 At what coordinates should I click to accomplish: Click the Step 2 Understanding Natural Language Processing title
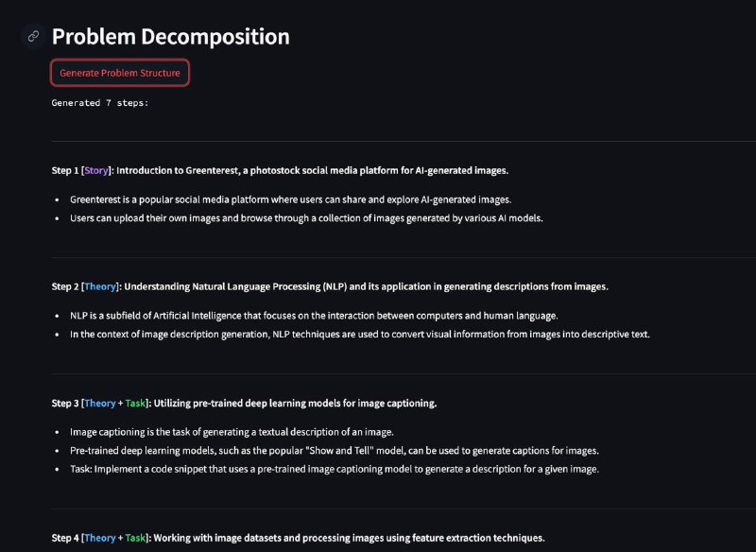coord(330,286)
